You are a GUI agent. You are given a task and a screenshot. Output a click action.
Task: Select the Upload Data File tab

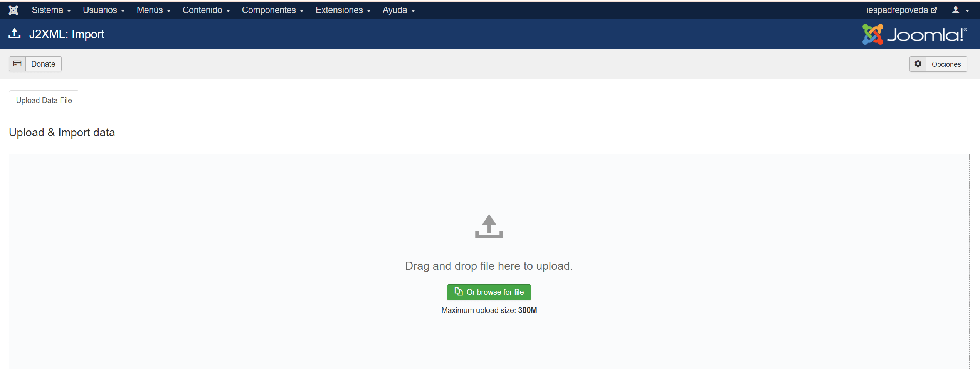coord(44,100)
